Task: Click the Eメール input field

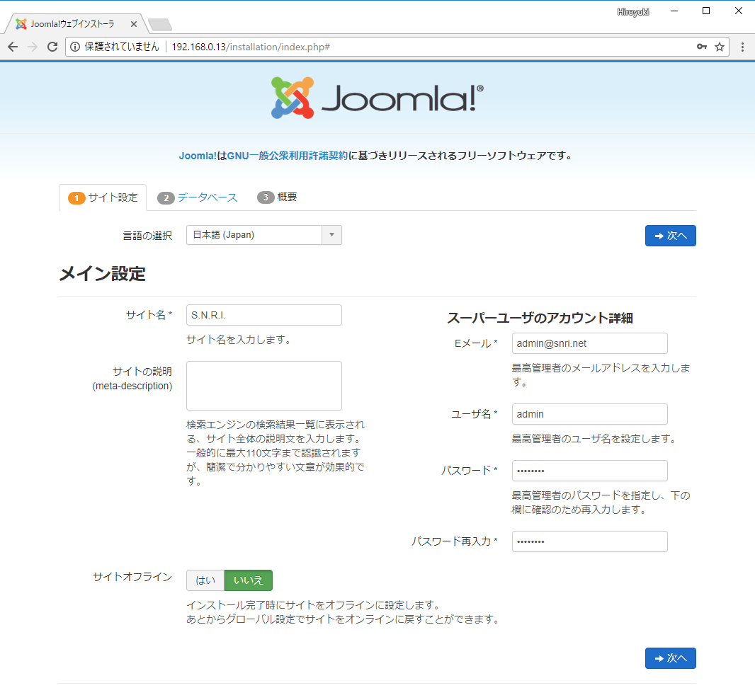Action: pyautogui.click(x=589, y=343)
